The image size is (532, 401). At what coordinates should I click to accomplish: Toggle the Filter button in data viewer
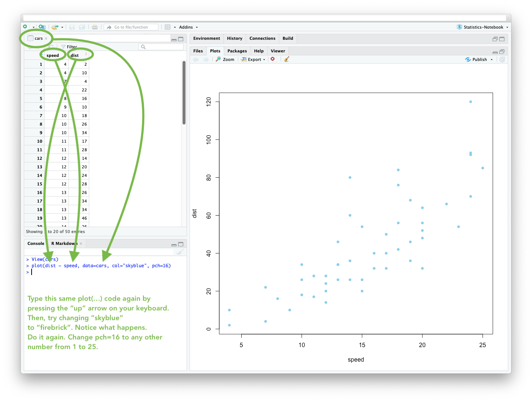tap(69, 47)
